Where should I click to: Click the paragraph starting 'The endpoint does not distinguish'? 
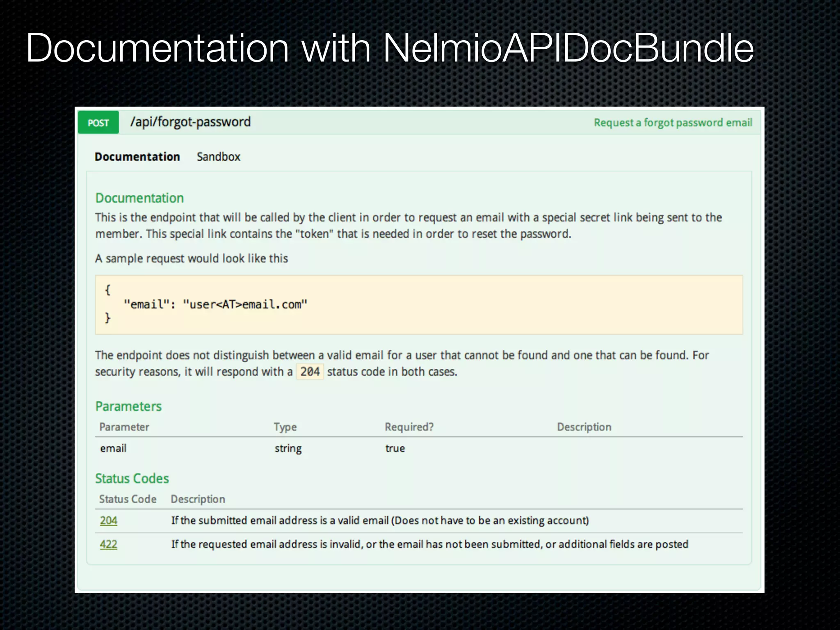click(402, 363)
